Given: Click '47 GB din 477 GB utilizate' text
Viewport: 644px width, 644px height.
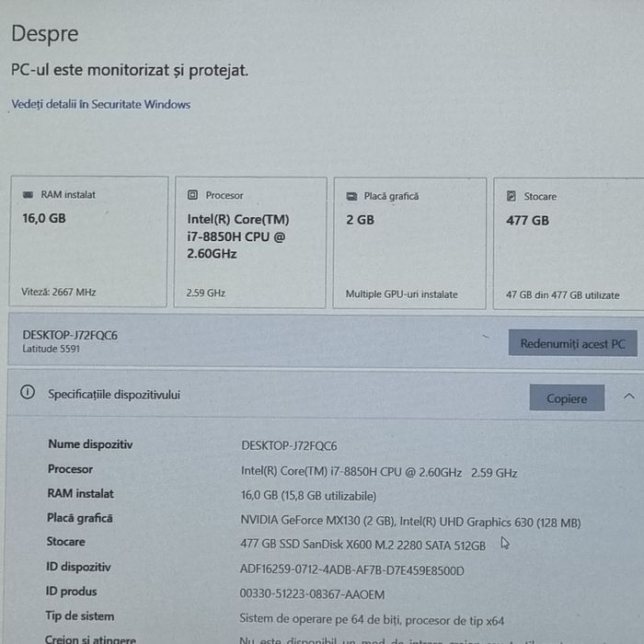Looking at the screenshot, I should point(562,295).
